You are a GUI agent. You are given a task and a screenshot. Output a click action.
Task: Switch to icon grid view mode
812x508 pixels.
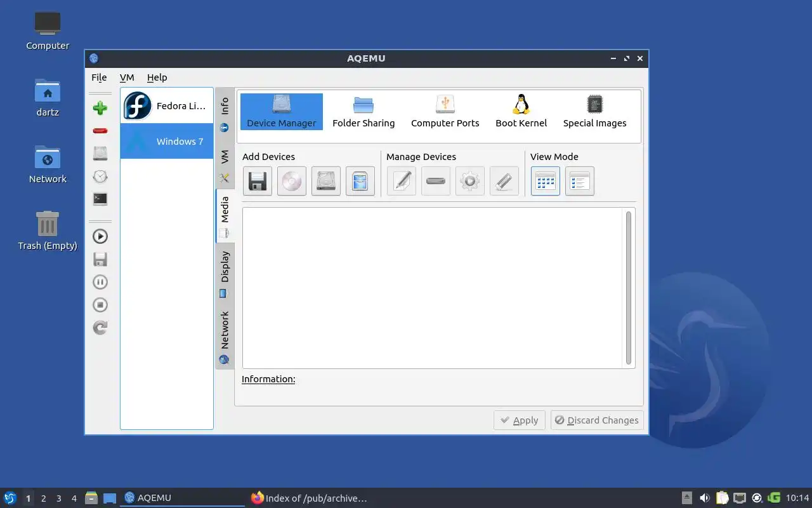pos(546,181)
